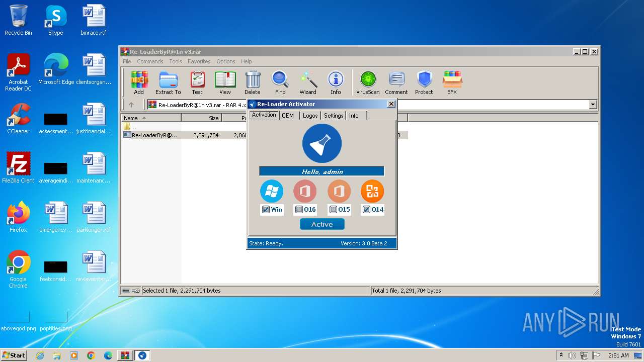Open the Tools menu

coord(176,61)
